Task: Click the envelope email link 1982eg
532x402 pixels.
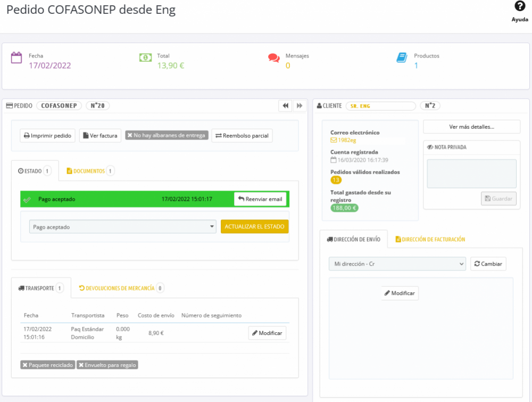Action: (x=343, y=141)
